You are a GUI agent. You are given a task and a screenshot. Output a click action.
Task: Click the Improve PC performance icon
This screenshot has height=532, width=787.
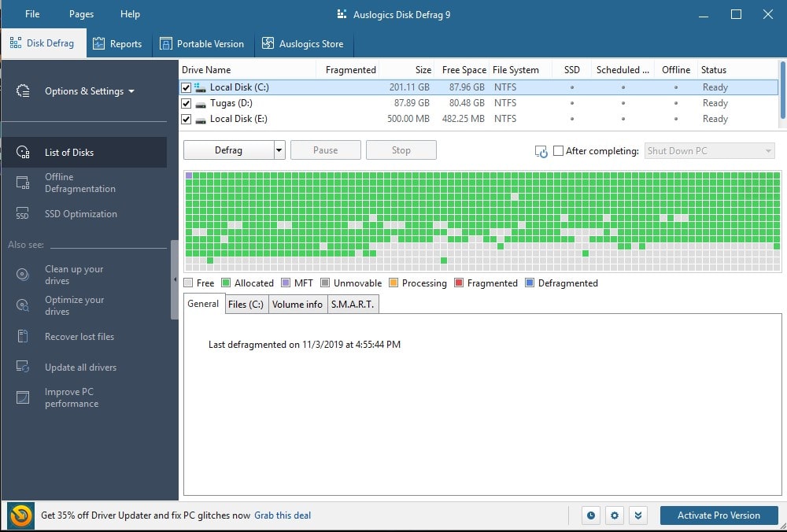pyautogui.click(x=23, y=397)
